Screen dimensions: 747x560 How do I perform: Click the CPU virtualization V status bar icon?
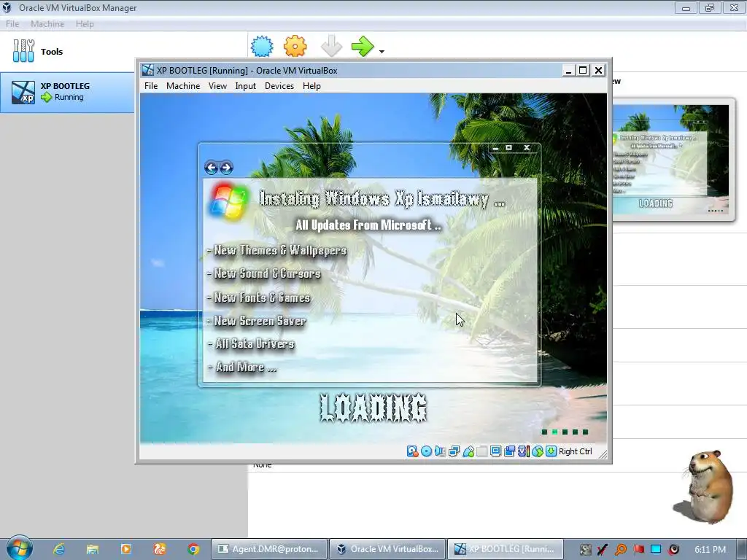pyautogui.click(x=524, y=451)
